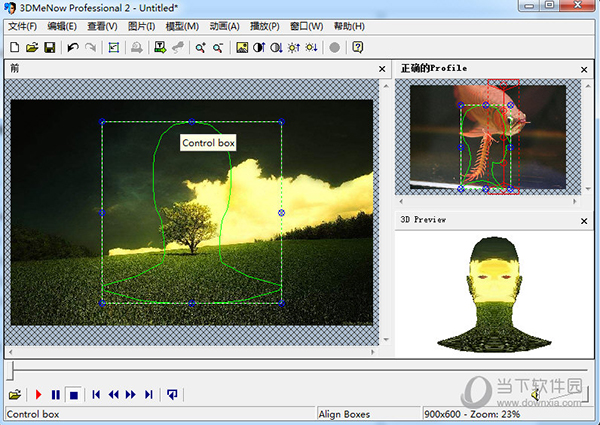Viewport: 600px width, 425px height.
Task: Click the greyed head profile toolbar icon
Action: point(137,47)
